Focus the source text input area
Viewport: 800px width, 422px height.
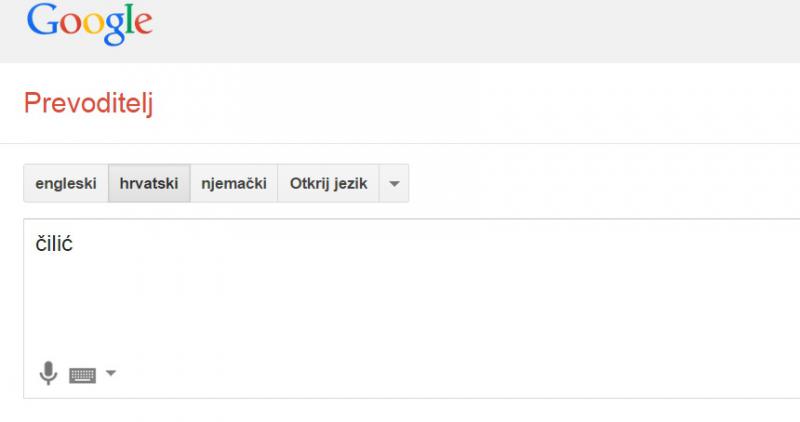pyautogui.click(x=400, y=300)
